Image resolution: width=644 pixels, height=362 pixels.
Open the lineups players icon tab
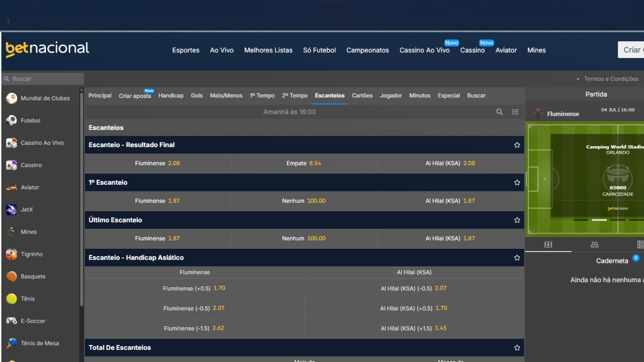[x=594, y=245]
